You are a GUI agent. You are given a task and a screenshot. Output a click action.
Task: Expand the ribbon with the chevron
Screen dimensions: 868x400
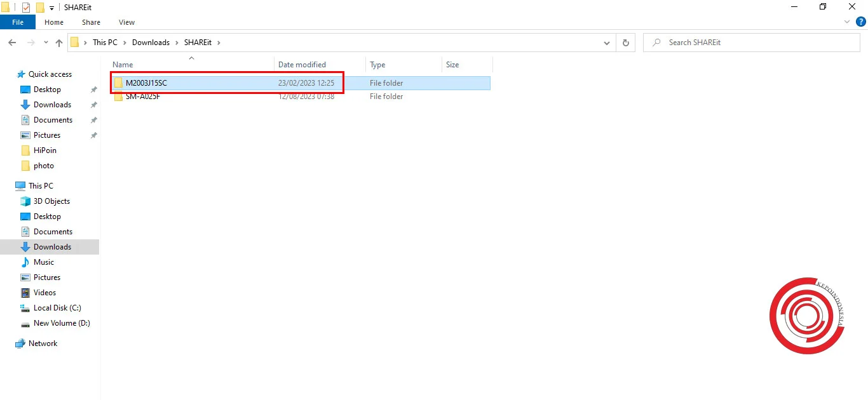coord(847,22)
